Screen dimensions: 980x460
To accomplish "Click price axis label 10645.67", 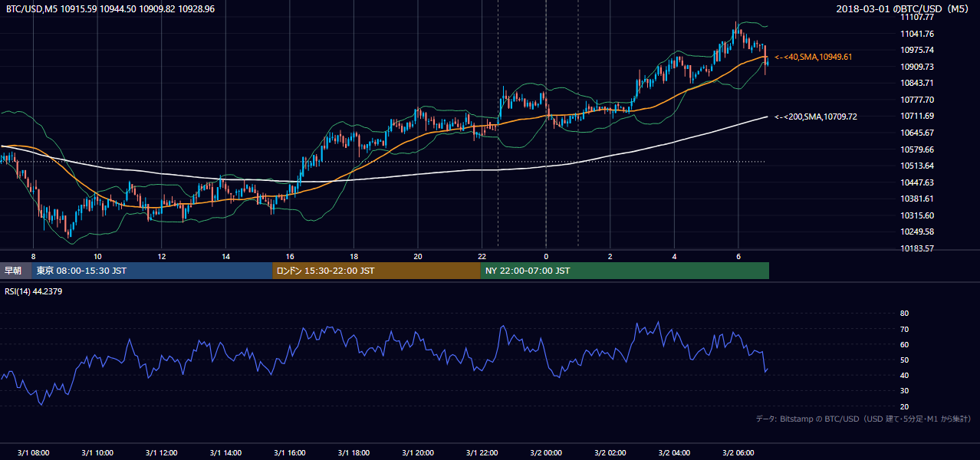I will click(x=916, y=133).
